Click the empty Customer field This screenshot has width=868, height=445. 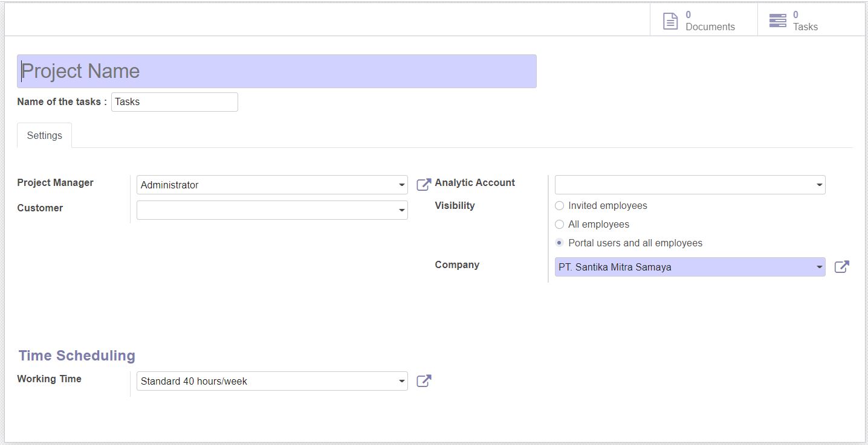[272, 210]
